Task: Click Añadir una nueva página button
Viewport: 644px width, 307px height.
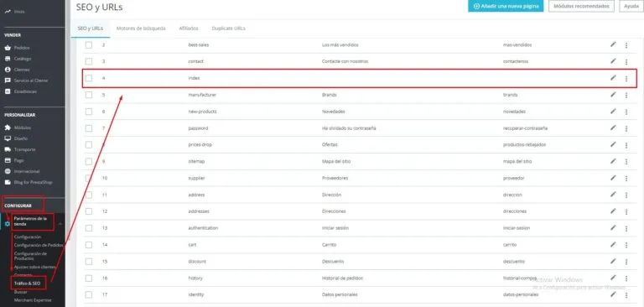Action: click(506, 6)
